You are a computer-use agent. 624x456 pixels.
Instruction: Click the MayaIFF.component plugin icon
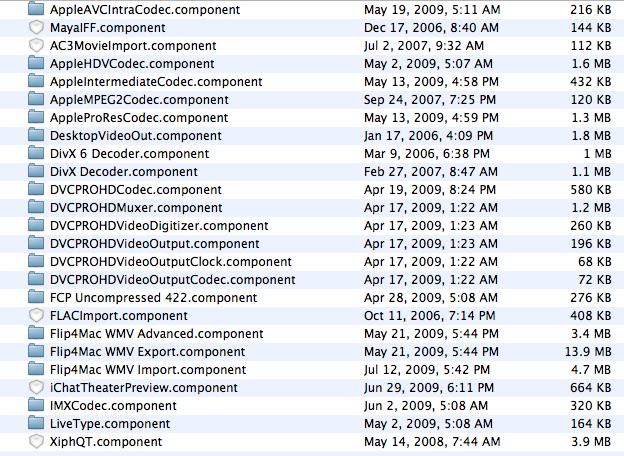coord(36,27)
